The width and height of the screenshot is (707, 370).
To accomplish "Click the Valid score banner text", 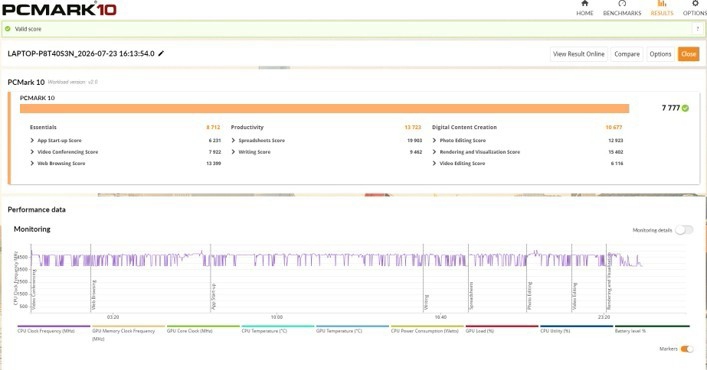I will click(x=28, y=29).
